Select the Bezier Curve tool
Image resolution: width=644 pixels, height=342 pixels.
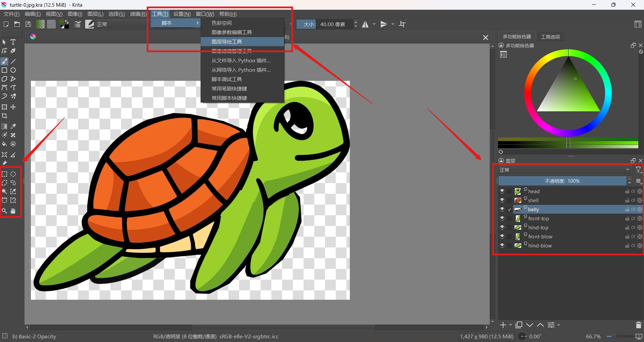click(4, 88)
